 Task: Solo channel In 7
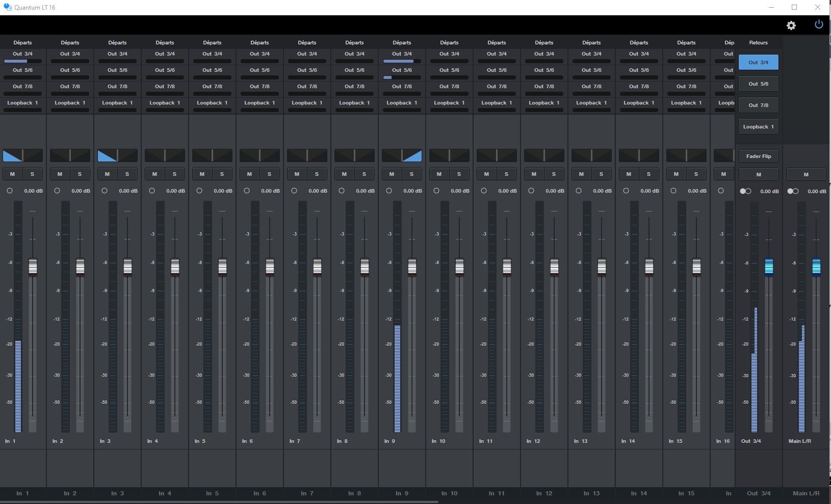point(317,174)
